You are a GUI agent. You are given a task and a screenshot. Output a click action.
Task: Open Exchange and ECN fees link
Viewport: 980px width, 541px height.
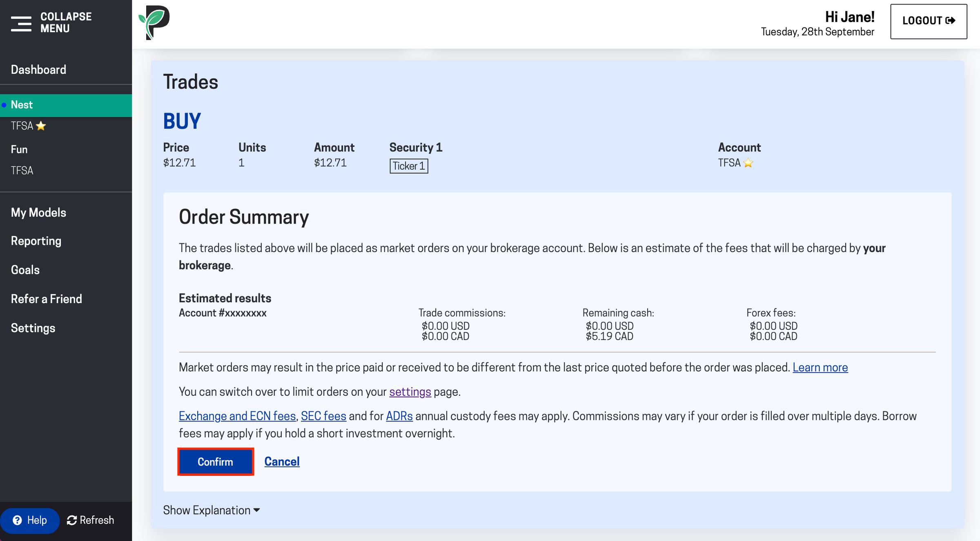click(237, 416)
